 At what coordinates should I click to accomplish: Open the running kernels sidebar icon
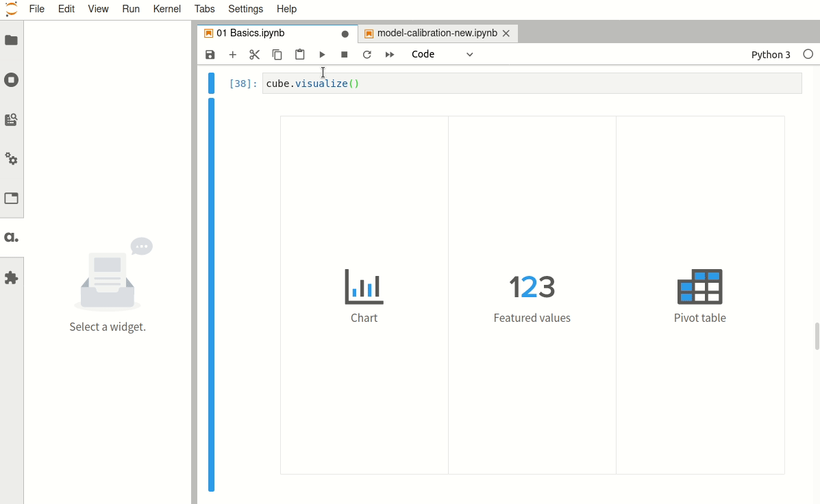(x=11, y=80)
